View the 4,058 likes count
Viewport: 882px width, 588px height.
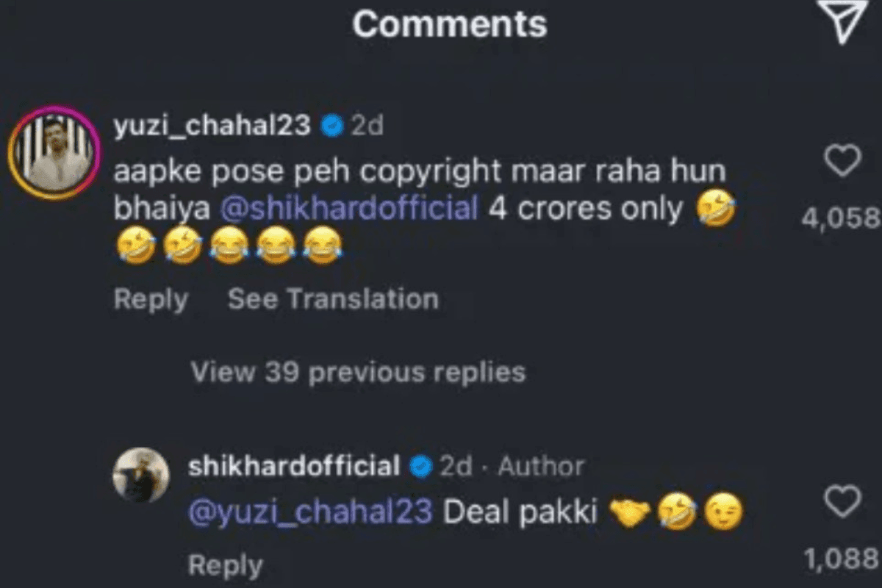tap(841, 218)
